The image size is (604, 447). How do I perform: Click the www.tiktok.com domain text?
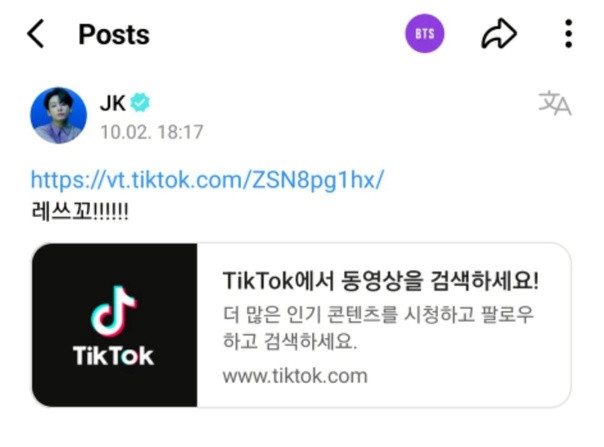295,376
